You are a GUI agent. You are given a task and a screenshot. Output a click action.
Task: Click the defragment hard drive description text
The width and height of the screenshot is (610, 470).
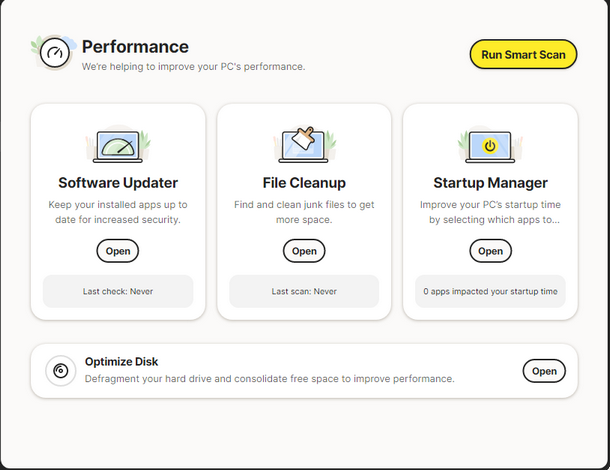[x=270, y=379]
